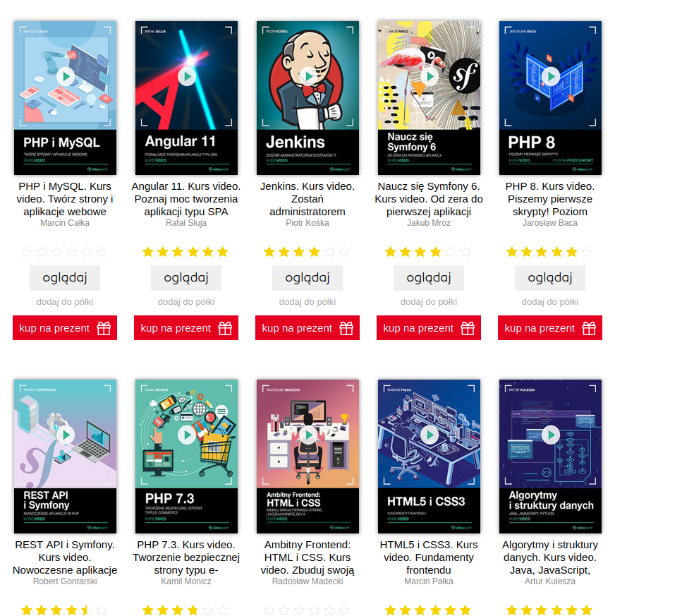
Task: Click play icon on REST API i Symfony
Action: click(66, 435)
